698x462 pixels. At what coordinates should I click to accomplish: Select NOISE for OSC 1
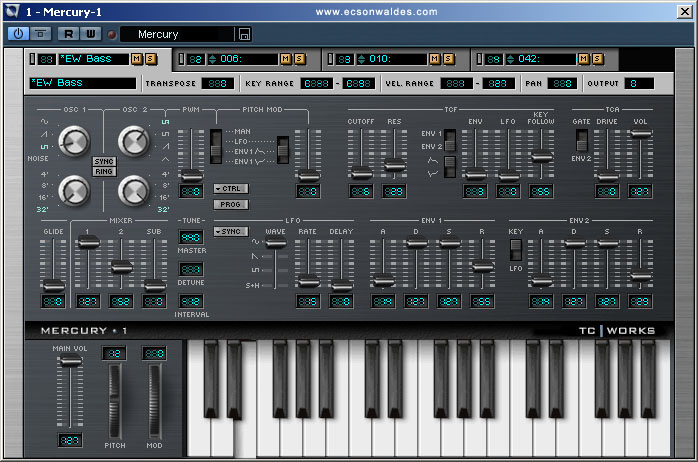(x=38, y=158)
